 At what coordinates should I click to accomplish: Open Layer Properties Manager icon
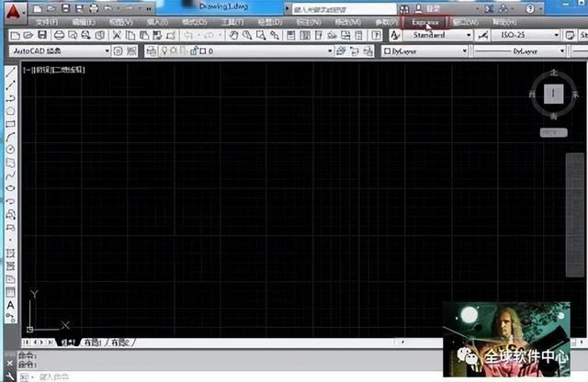(x=151, y=51)
